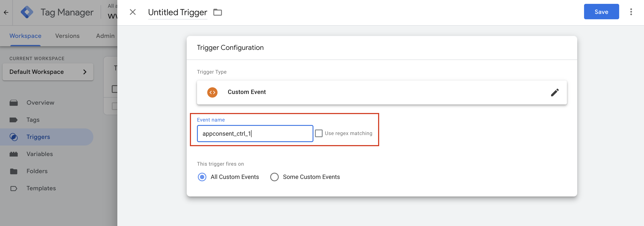The width and height of the screenshot is (644, 226).
Task: Switch to the Admin tab
Action: pyautogui.click(x=105, y=36)
